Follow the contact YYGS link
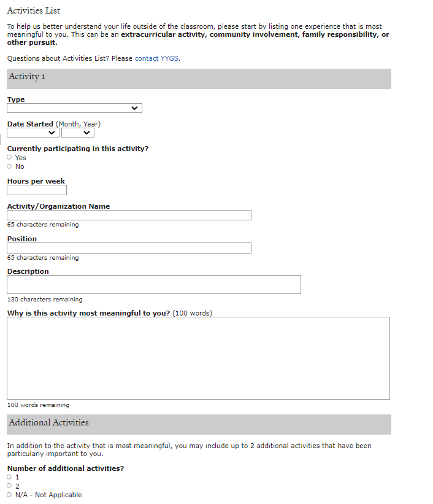The image size is (433, 504). point(157,58)
